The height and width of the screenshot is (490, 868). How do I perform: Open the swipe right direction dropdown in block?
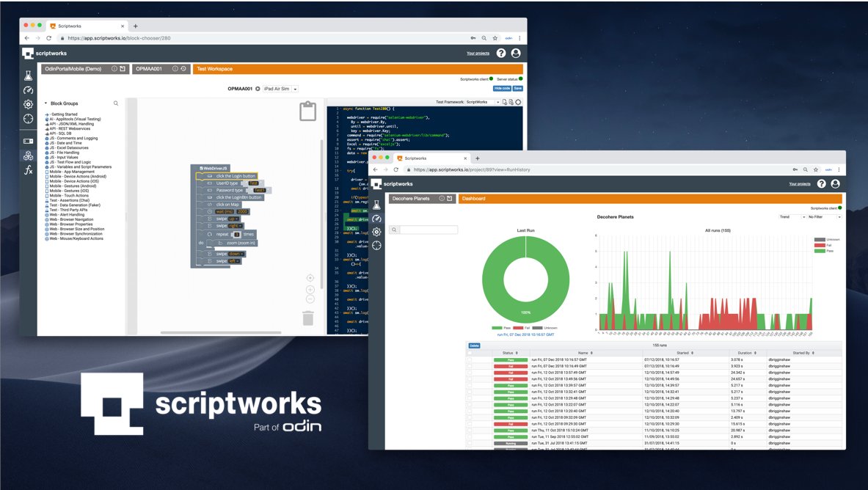pos(235,226)
